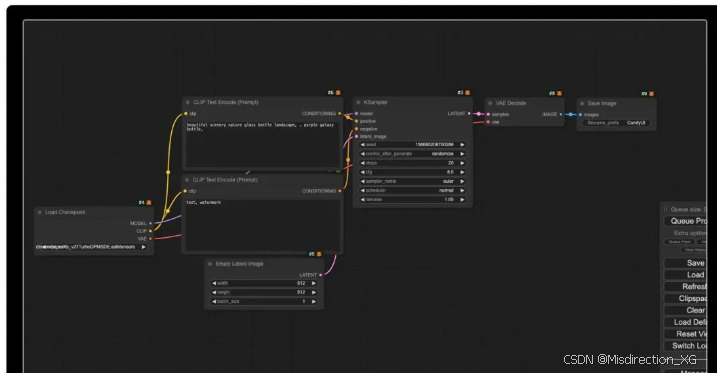
Task: Open Clipspace from the side menu
Action: click(685, 298)
